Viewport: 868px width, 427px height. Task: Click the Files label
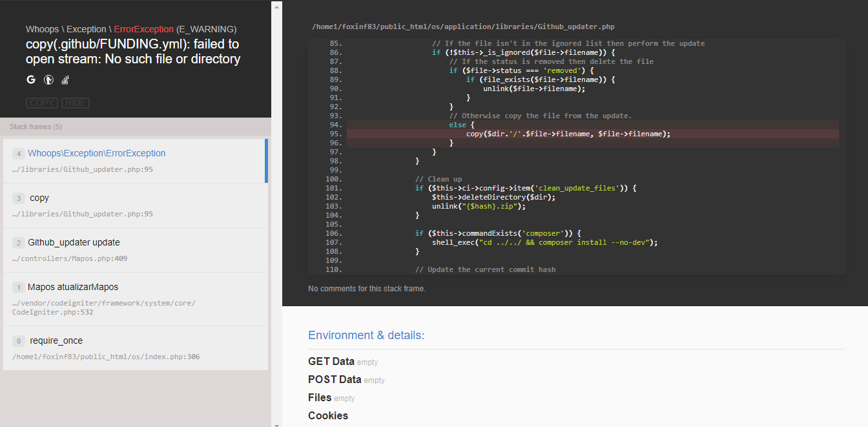point(320,398)
